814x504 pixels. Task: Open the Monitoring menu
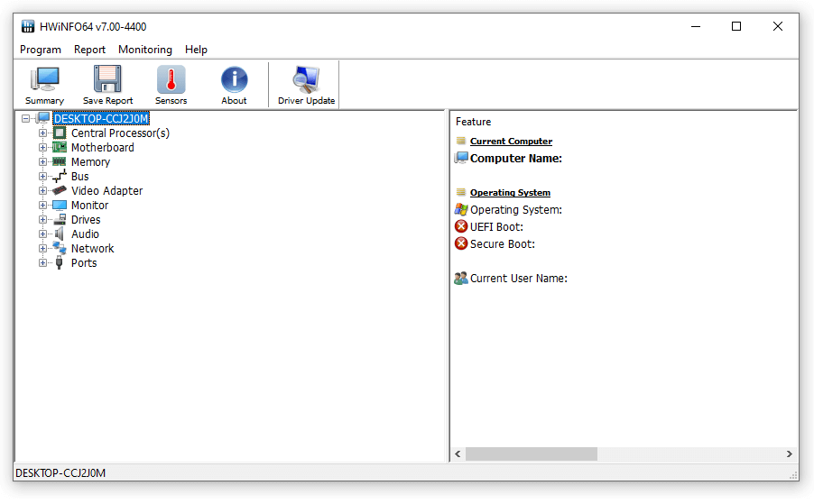tap(145, 50)
